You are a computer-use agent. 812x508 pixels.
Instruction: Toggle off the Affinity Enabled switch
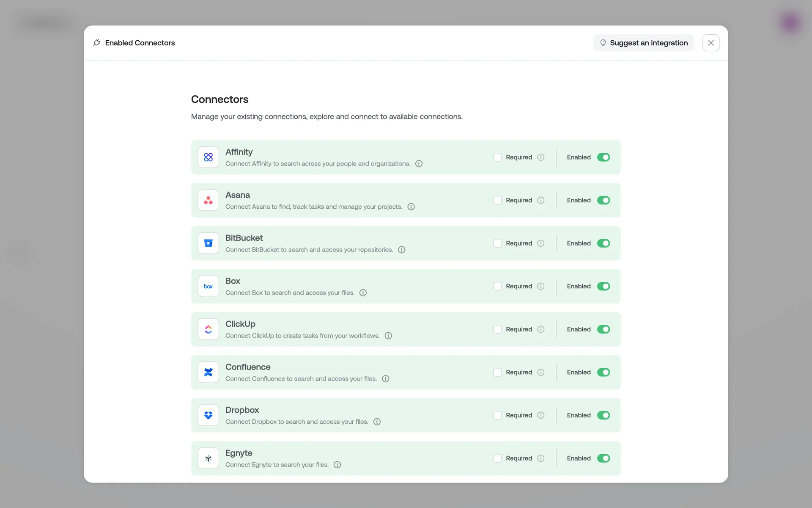tap(603, 157)
